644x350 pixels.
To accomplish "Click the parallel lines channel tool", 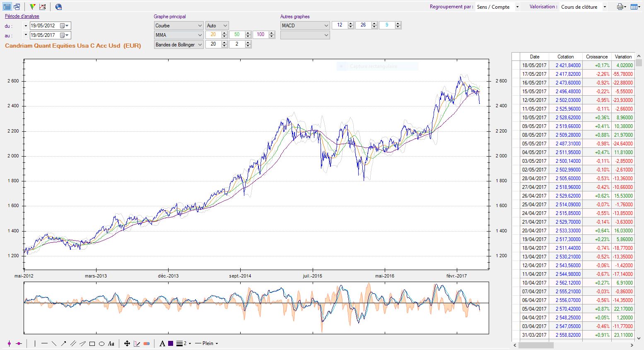I will coord(73,343).
